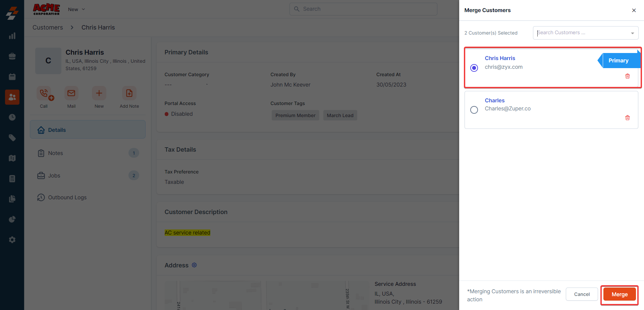The height and width of the screenshot is (310, 644).
Task: Open the Outbound Logs tab
Action: pos(67,197)
